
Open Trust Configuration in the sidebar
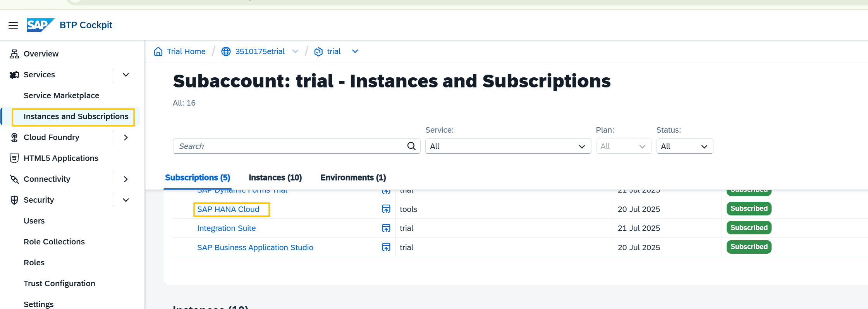(x=59, y=283)
